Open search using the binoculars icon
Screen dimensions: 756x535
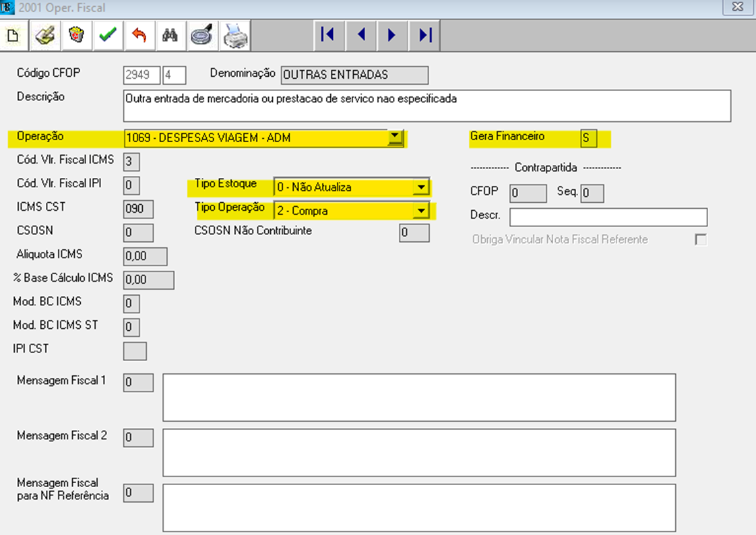coord(170,35)
